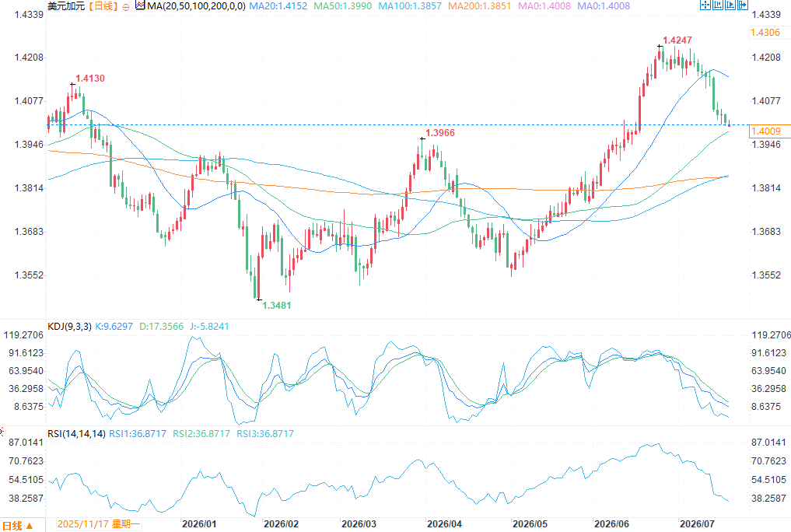
Task: Click the small red icon on left edge
Action: coord(2,431)
